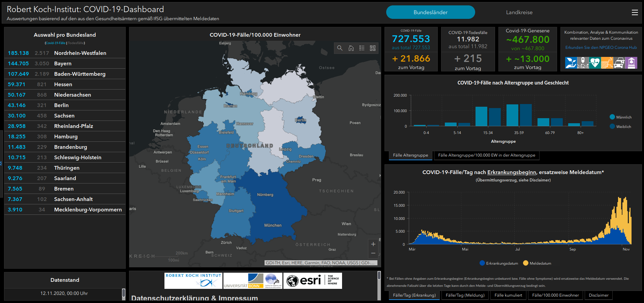The height and width of the screenshot is (303, 644).
Task: Open the Erkunden Sie den NPGEO Corona Hub link
Action: [601, 47]
